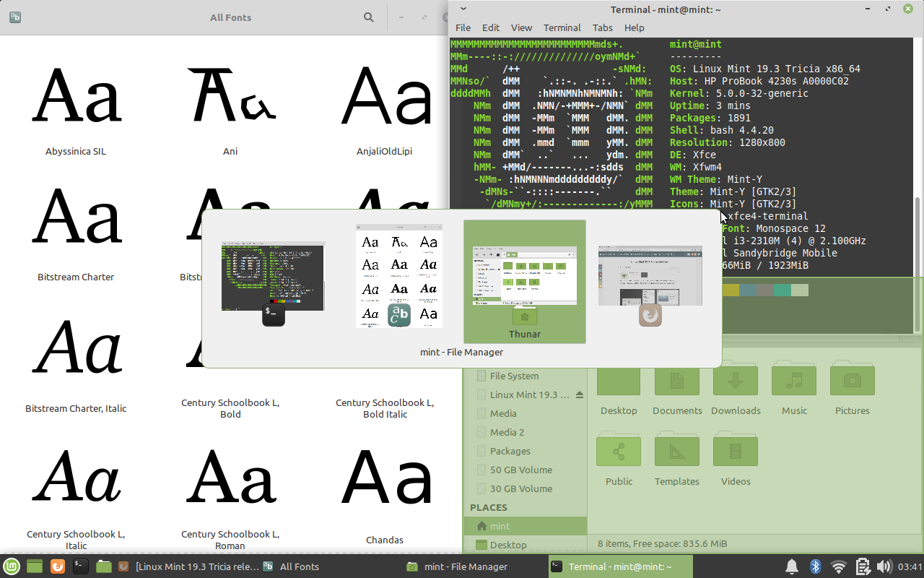Open the Linux Mint menu button
The image size is (924, 578).
click(11, 566)
